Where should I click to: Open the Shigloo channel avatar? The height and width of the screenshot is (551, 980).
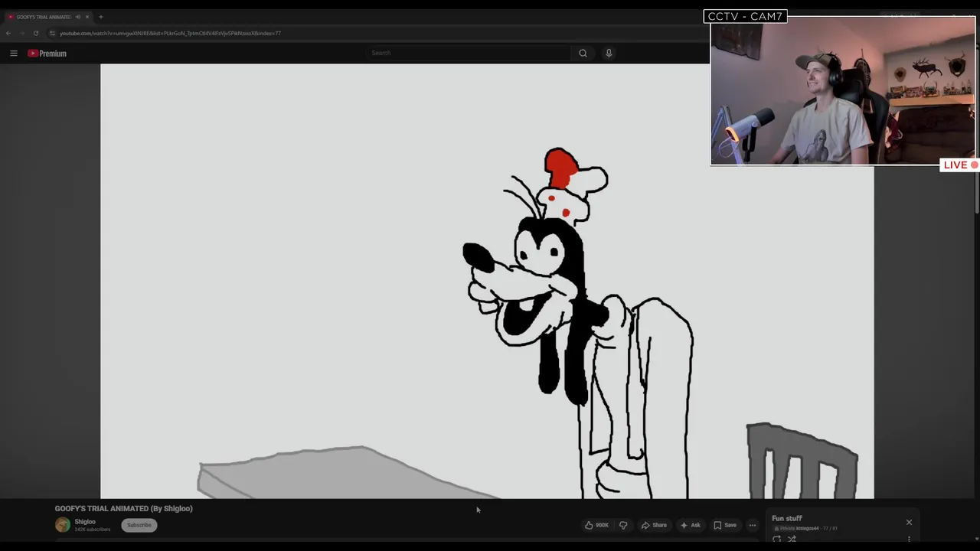click(x=63, y=524)
